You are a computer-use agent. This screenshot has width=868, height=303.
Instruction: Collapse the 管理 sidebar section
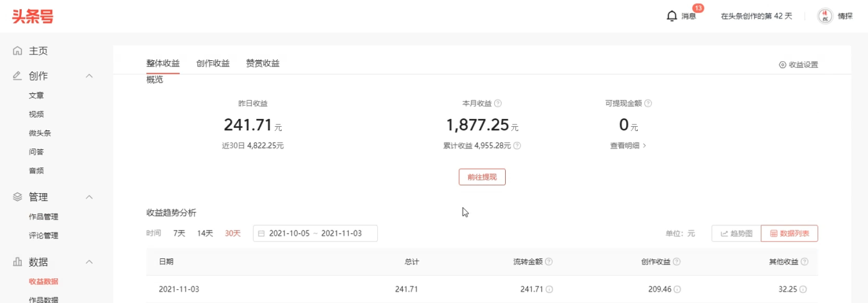click(x=89, y=197)
